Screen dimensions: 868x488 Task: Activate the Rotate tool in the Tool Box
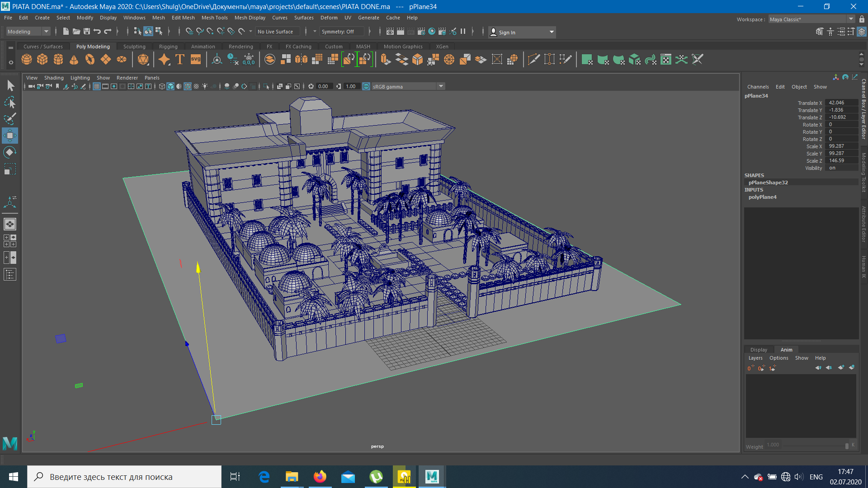click(x=10, y=152)
